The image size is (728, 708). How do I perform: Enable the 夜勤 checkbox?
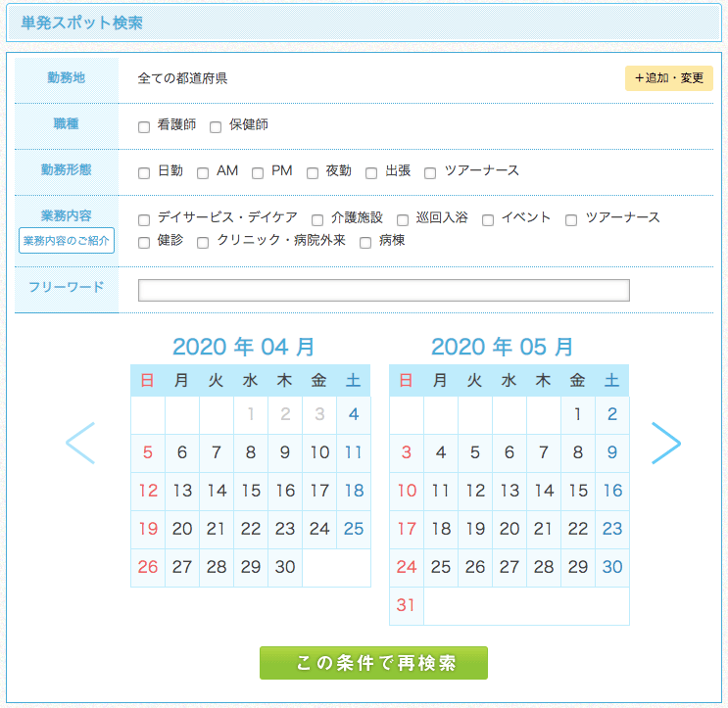[313, 173]
